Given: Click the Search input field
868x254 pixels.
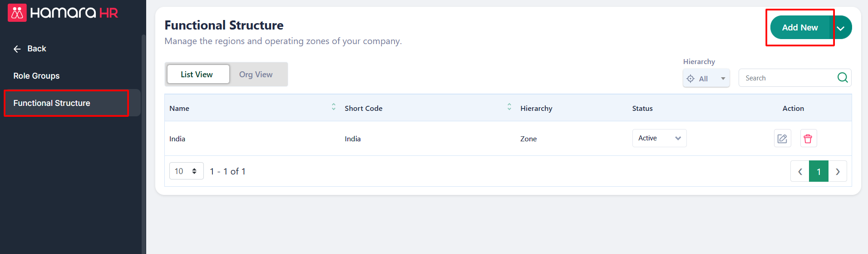Looking at the screenshot, I should tap(788, 78).
